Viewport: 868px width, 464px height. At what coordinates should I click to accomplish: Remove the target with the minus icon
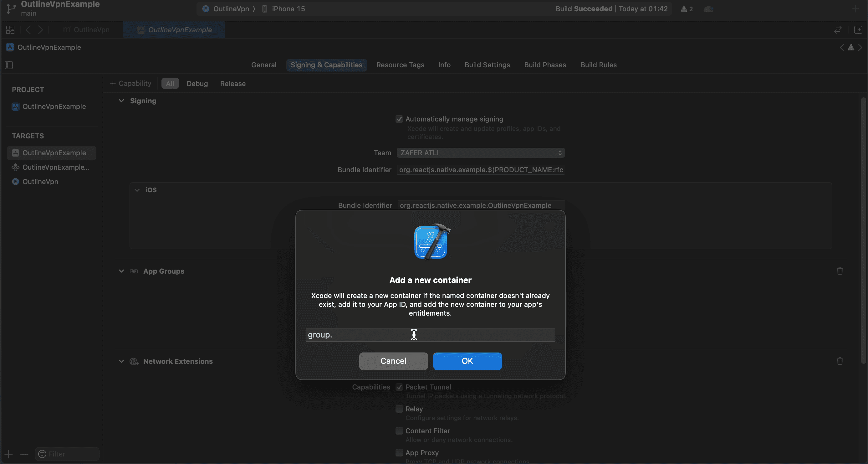pos(24,454)
